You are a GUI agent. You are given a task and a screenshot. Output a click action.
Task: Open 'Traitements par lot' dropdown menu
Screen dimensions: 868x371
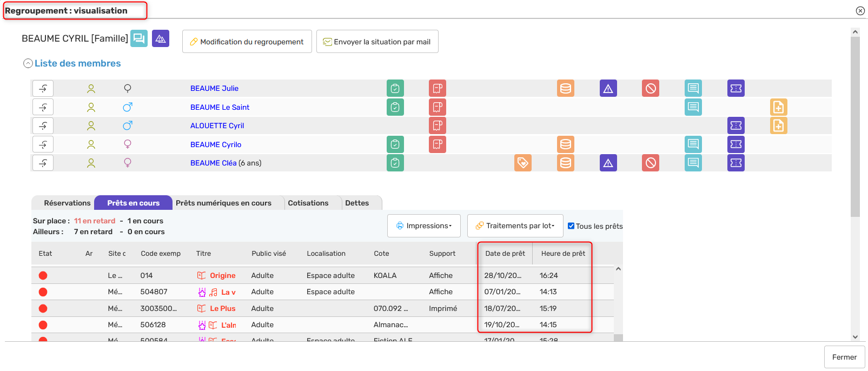click(x=515, y=226)
